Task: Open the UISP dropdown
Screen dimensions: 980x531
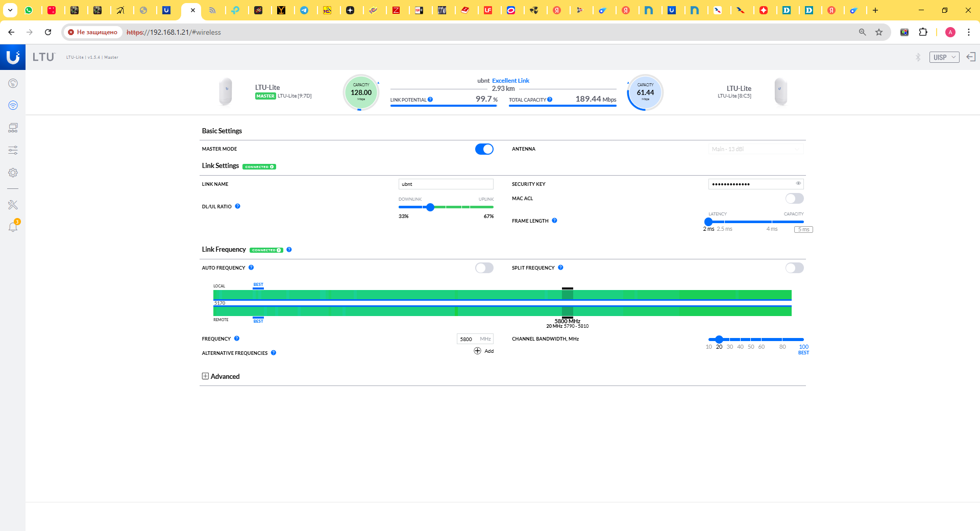Action: 944,57
